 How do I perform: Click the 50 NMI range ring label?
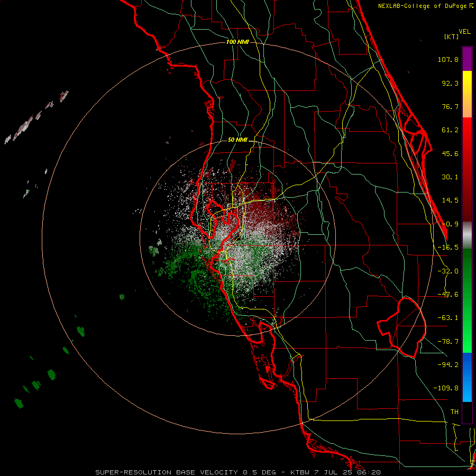point(237,140)
